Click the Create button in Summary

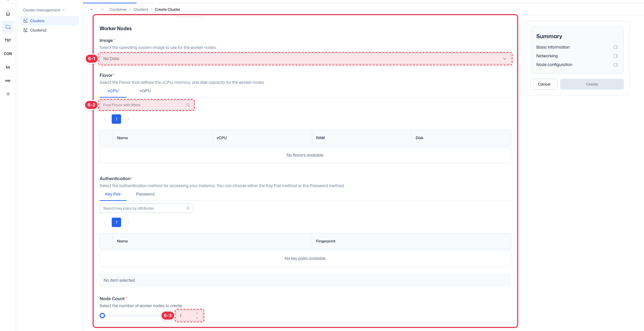pos(592,84)
